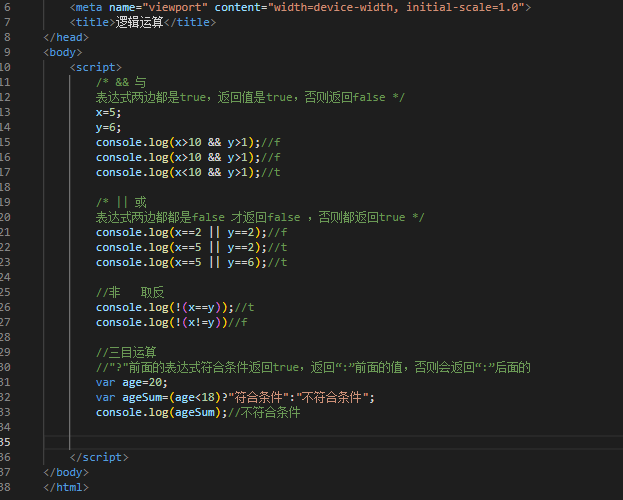Click the "width=device-width, initial-scale=1.0" content string
This screenshot has height=500, width=623.
(396, 7)
